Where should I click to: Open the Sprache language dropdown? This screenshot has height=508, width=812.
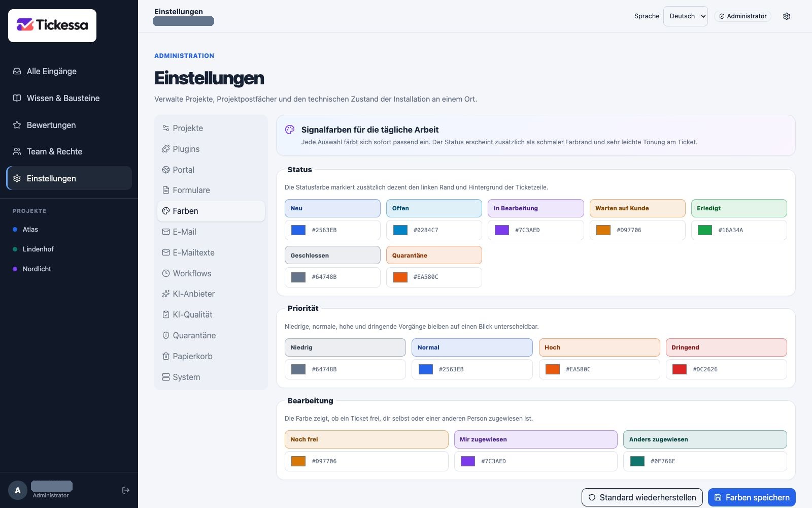pos(685,16)
